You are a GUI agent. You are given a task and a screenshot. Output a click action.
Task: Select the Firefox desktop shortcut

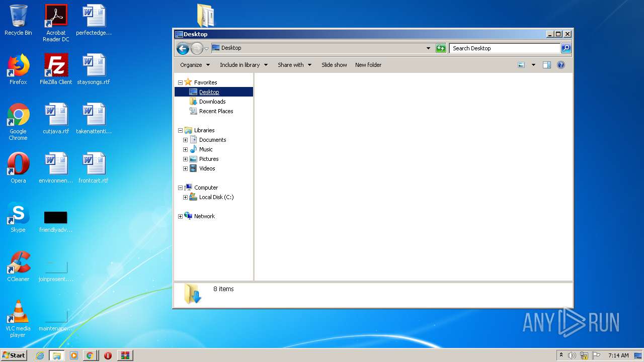18,69
